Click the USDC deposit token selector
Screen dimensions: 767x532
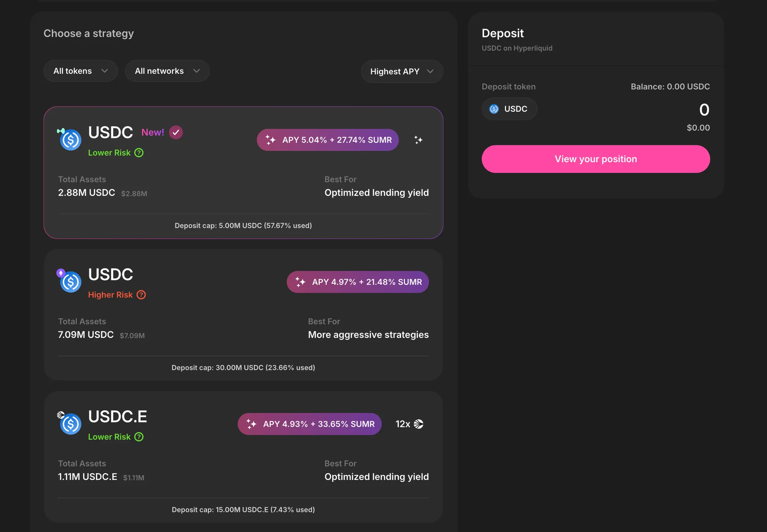[x=509, y=109]
